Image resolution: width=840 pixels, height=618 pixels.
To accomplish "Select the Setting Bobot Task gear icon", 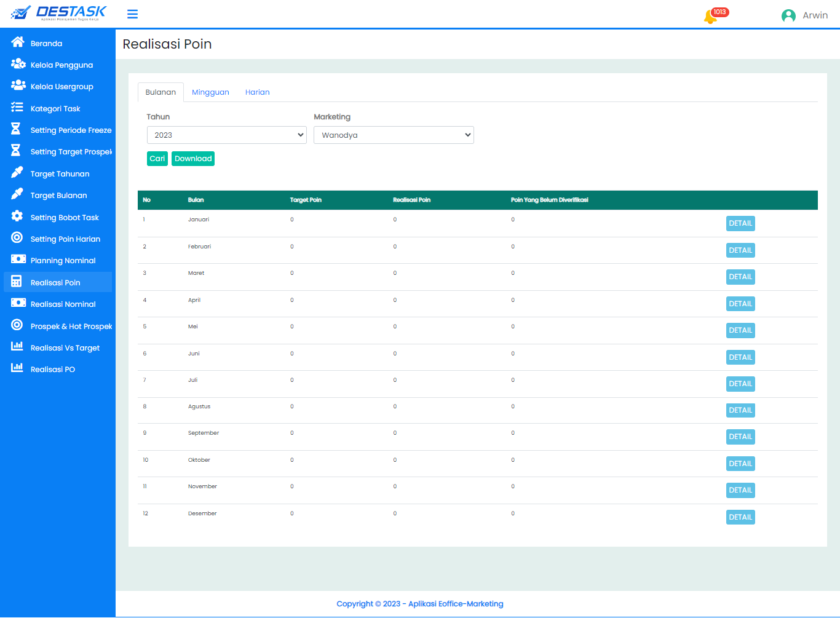I will [x=17, y=216].
